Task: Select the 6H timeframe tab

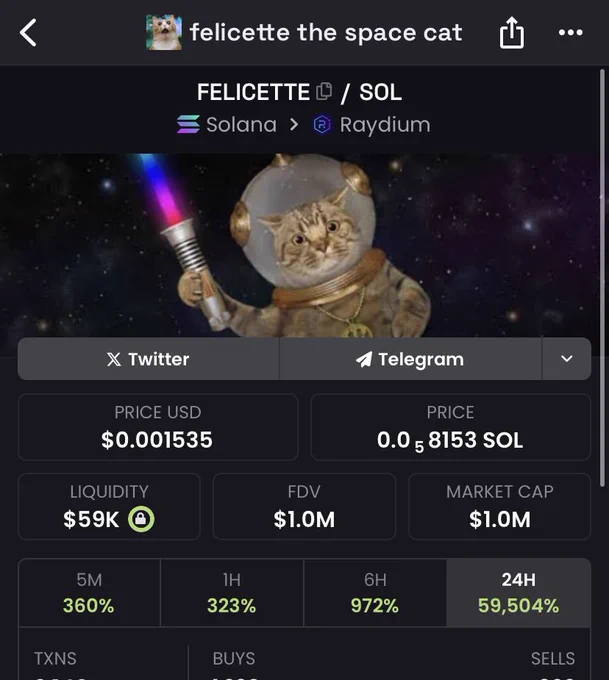Action: tap(375, 592)
